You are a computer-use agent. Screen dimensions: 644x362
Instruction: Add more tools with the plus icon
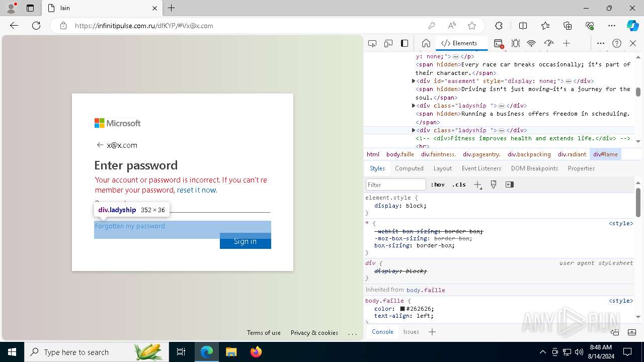tap(567, 43)
